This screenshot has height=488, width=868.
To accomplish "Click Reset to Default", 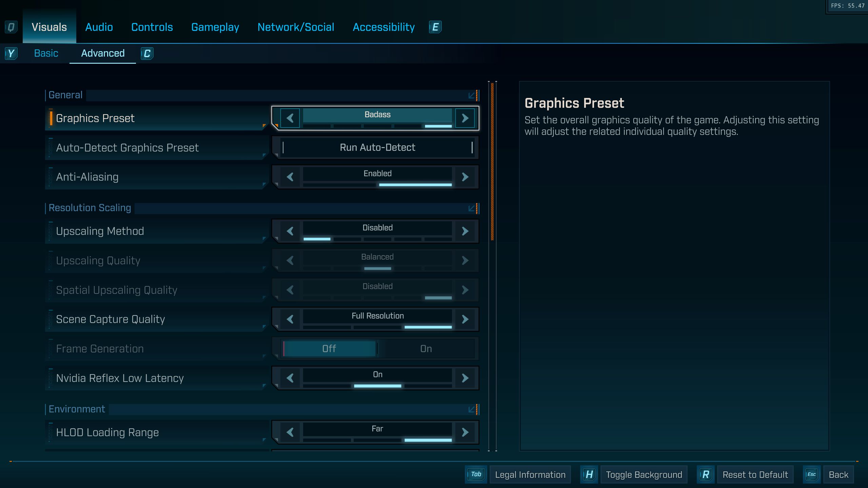I will pos(755,474).
